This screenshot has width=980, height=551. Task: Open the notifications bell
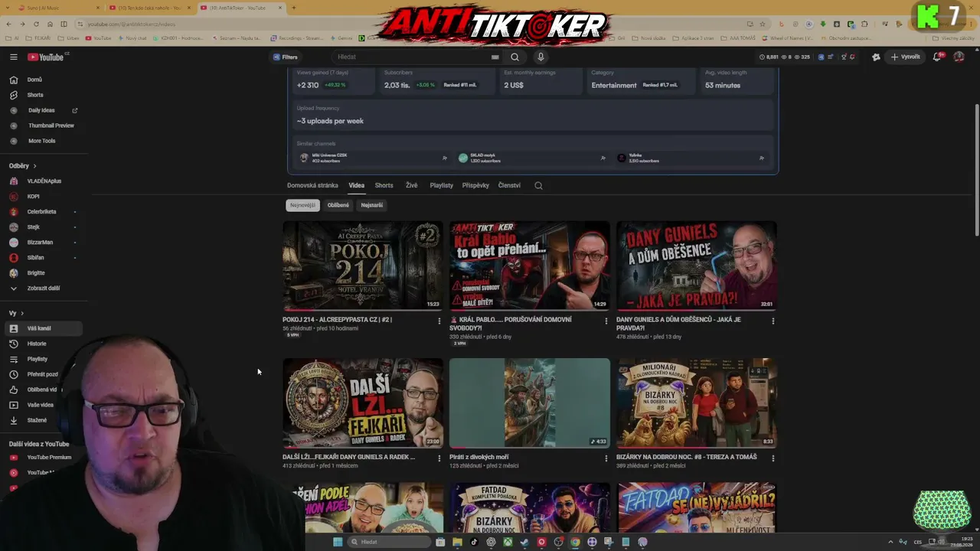pyautogui.click(x=937, y=57)
